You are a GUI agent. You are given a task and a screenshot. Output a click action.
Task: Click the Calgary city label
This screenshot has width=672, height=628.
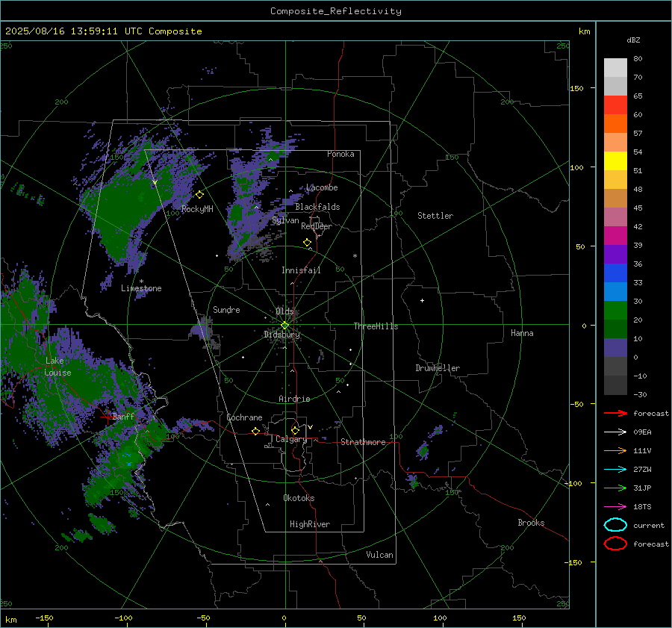click(x=291, y=439)
